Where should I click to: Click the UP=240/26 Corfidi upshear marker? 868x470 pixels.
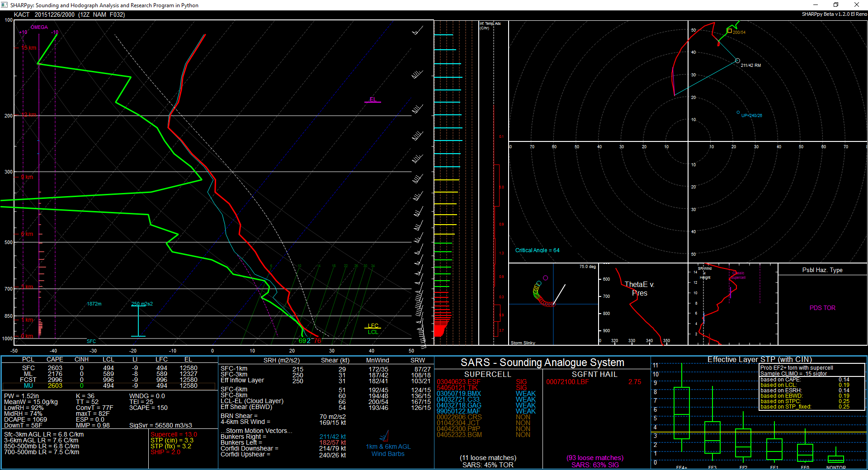tap(738, 113)
